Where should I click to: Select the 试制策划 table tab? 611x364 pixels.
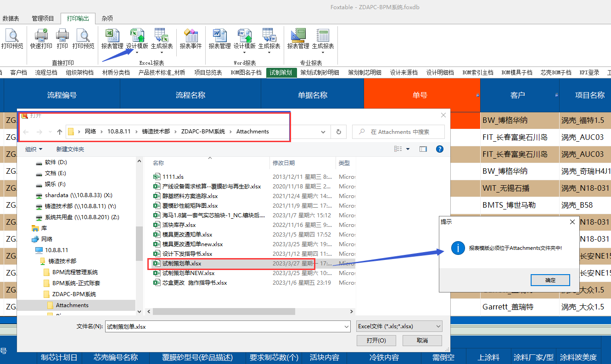coord(280,72)
